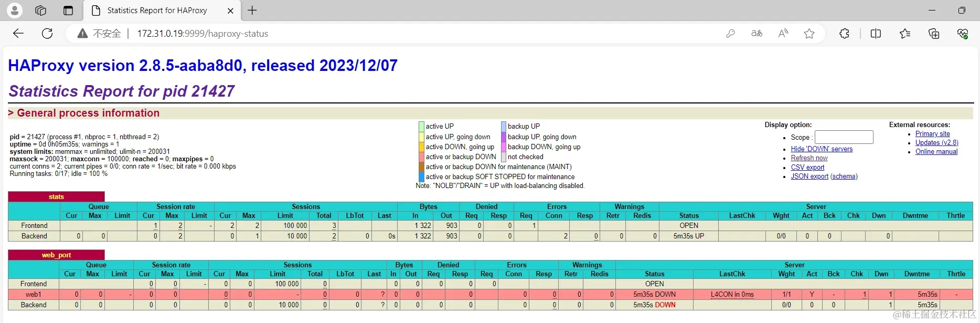980x323 pixels.
Task: Add page to favorites star icon
Action: pyautogui.click(x=809, y=34)
